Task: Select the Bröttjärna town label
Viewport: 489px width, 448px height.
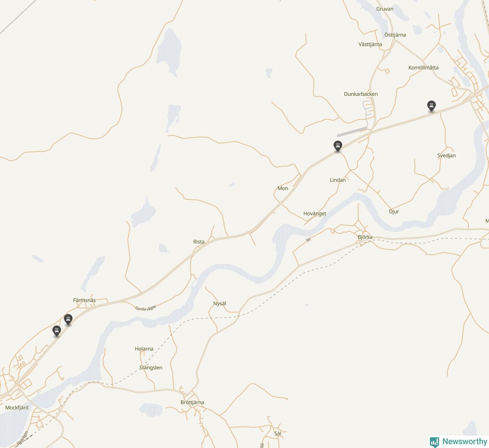Action: [x=192, y=402]
